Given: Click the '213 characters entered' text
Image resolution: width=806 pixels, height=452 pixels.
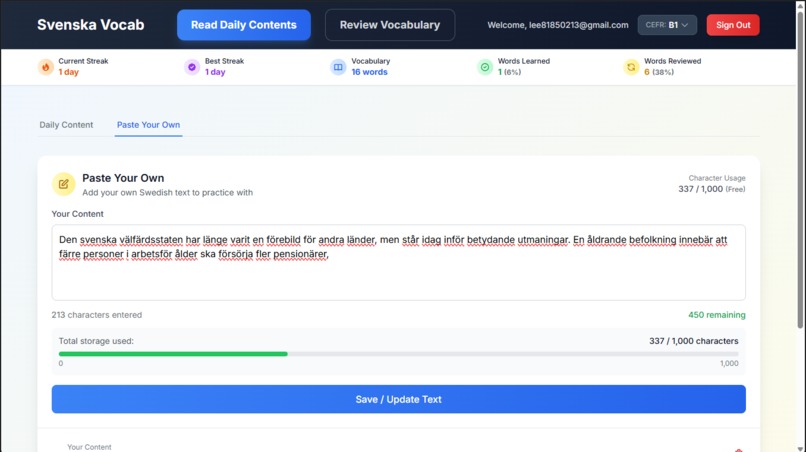Looking at the screenshot, I should click(97, 315).
